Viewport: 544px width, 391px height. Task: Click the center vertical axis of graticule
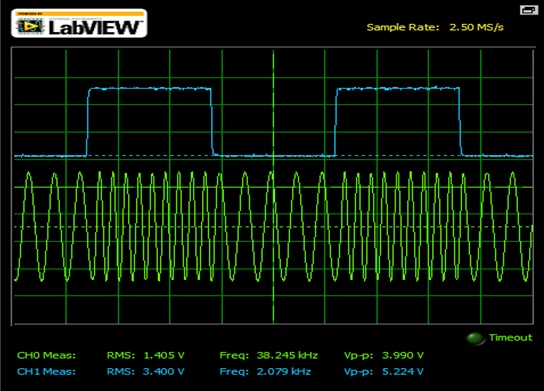(x=273, y=187)
